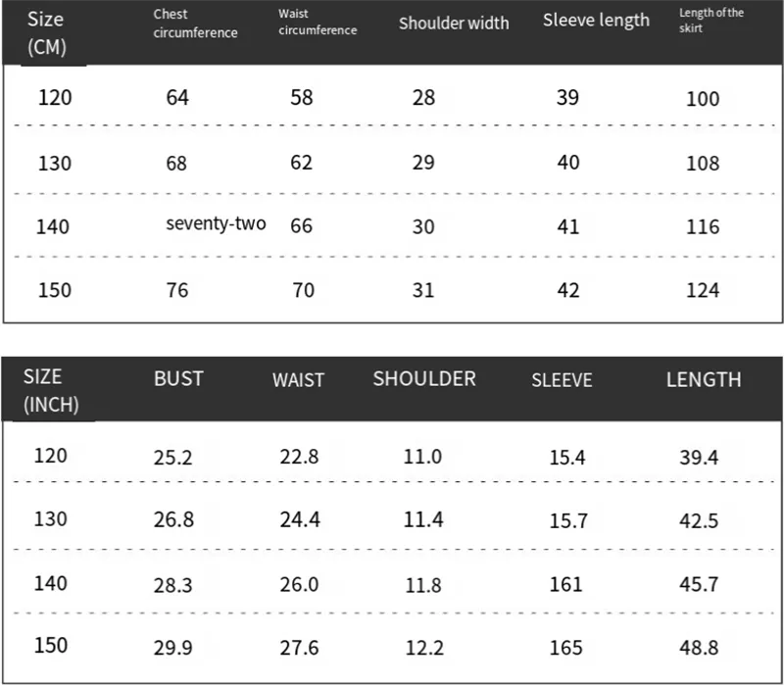Click the 'SIZE (INCH)' header cell
Screen dimensions: 784x685
click(x=51, y=390)
